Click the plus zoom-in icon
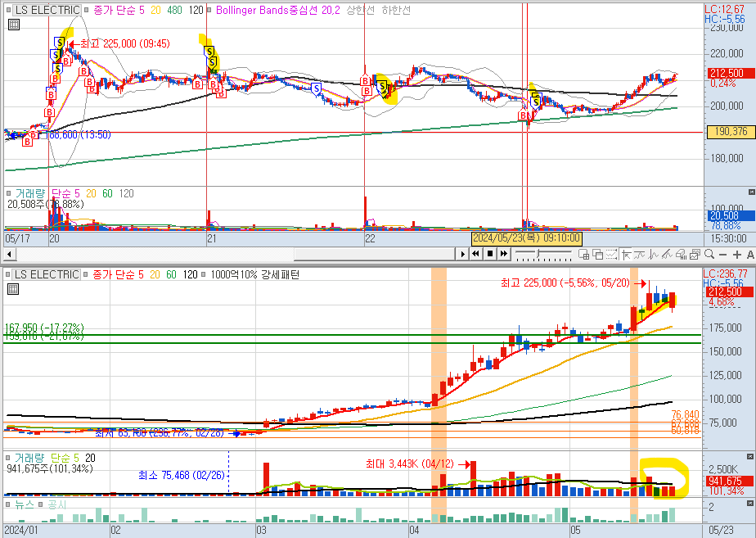 [736, 255]
